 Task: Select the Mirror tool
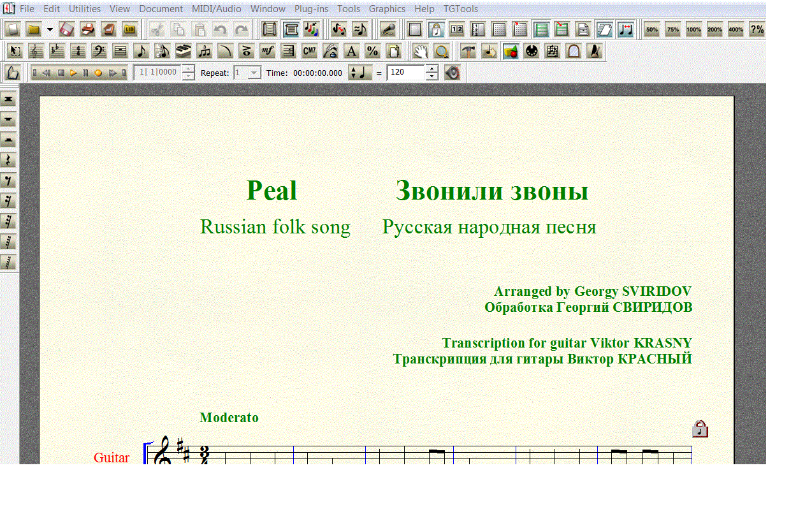point(553,51)
